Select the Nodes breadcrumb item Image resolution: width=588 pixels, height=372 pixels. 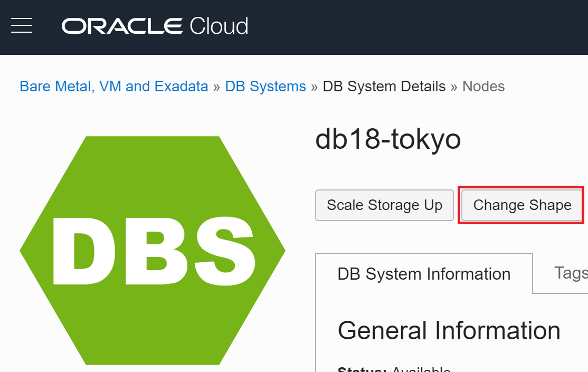(483, 86)
